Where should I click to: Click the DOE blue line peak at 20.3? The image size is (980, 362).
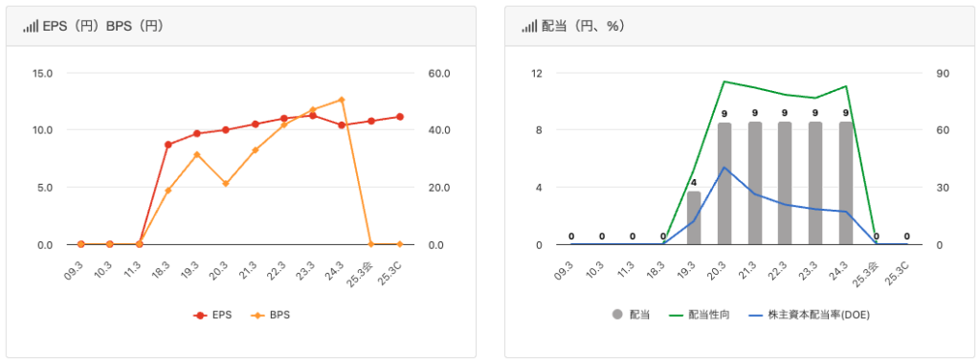coord(724,168)
